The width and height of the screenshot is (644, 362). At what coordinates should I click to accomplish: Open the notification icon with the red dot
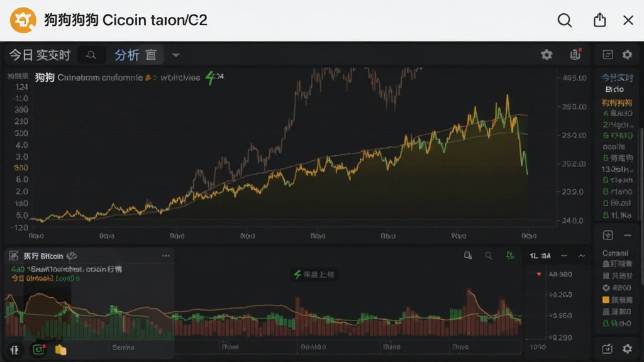point(575,54)
